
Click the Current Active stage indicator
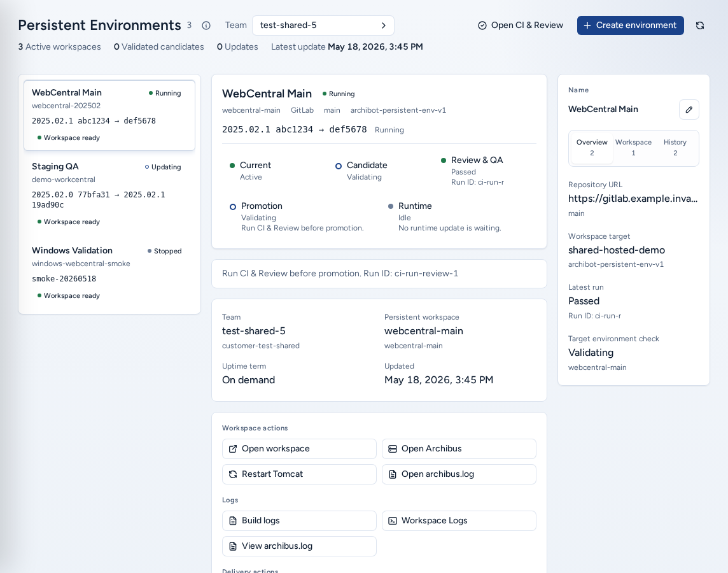[x=250, y=171]
